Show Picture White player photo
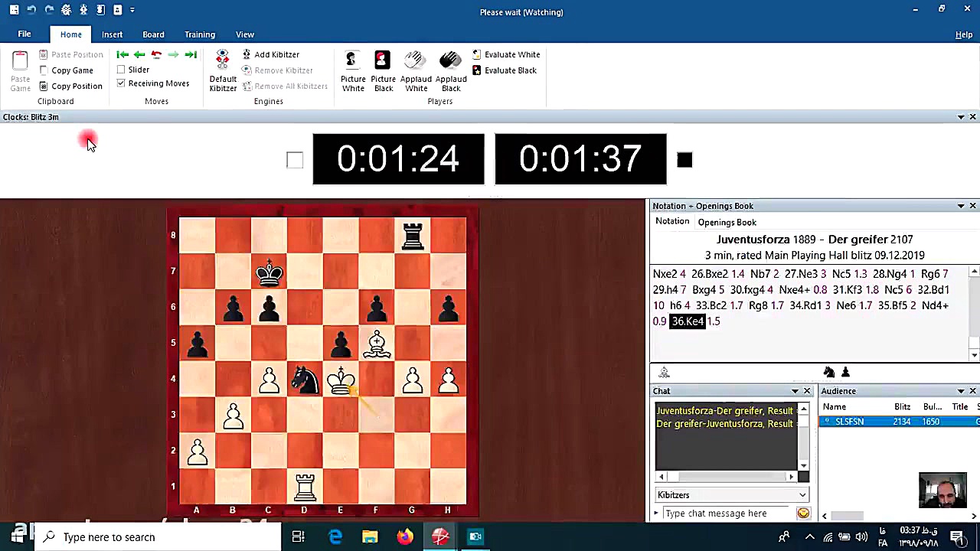The image size is (980, 551). (353, 71)
